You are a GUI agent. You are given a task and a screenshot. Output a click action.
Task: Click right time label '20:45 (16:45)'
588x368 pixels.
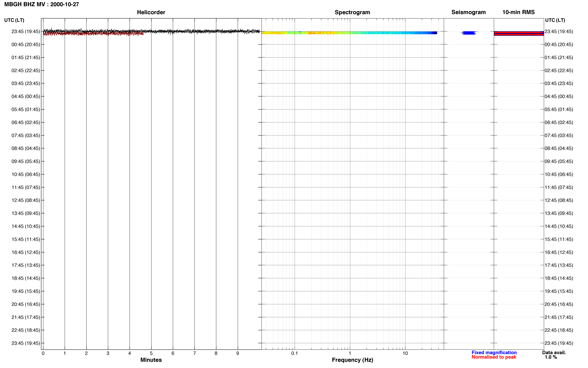pyautogui.click(x=559, y=304)
